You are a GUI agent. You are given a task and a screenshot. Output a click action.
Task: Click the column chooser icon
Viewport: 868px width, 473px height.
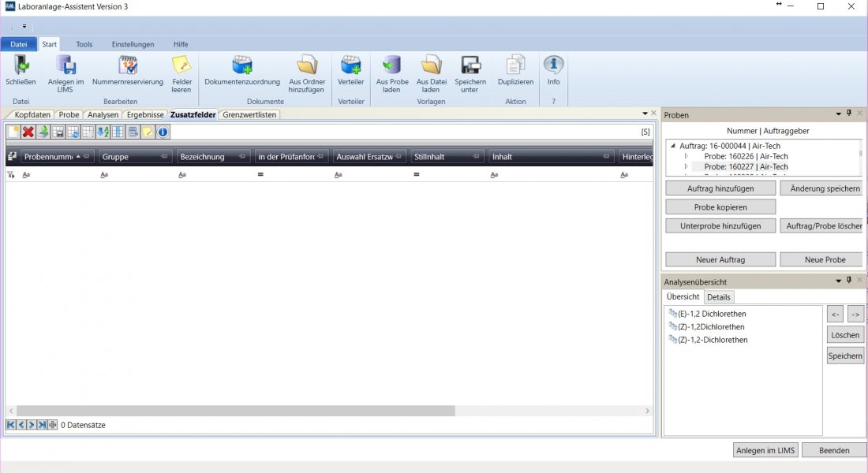tap(118, 132)
